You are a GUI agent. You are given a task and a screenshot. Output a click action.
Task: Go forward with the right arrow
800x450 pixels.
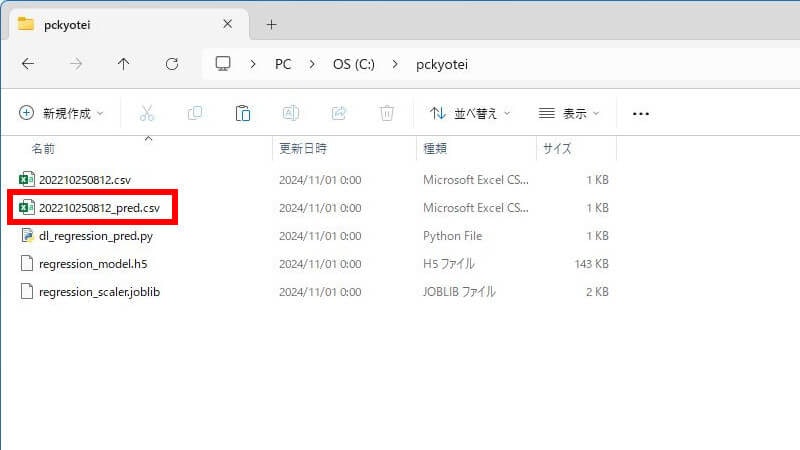tap(76, 64)
